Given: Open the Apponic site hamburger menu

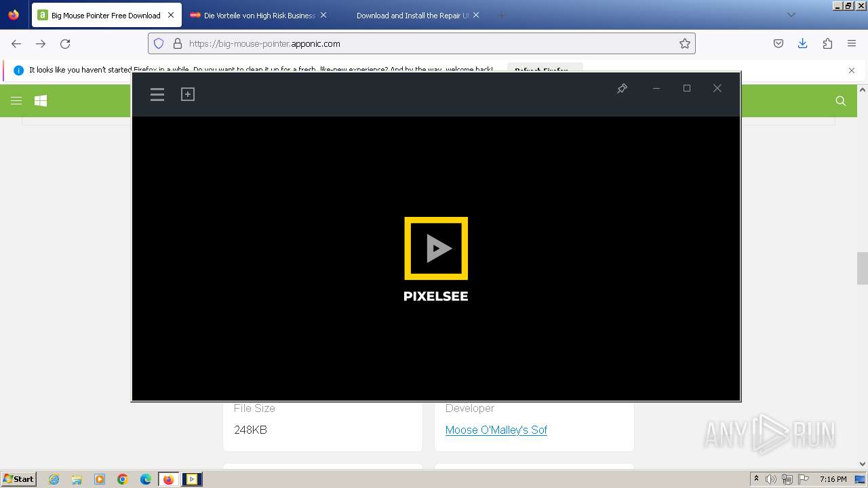Looking at the screenshot, I should point(16,101).
